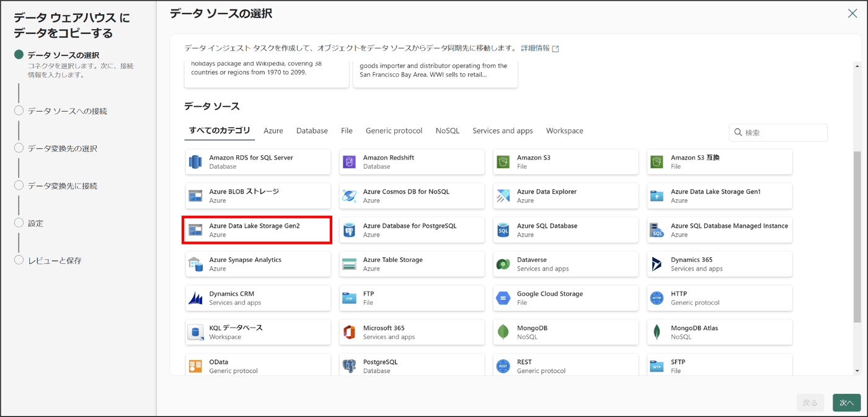Click the Amazon Redshift connector icon
Screen dimensions: 868x417
tap(349, 163)
